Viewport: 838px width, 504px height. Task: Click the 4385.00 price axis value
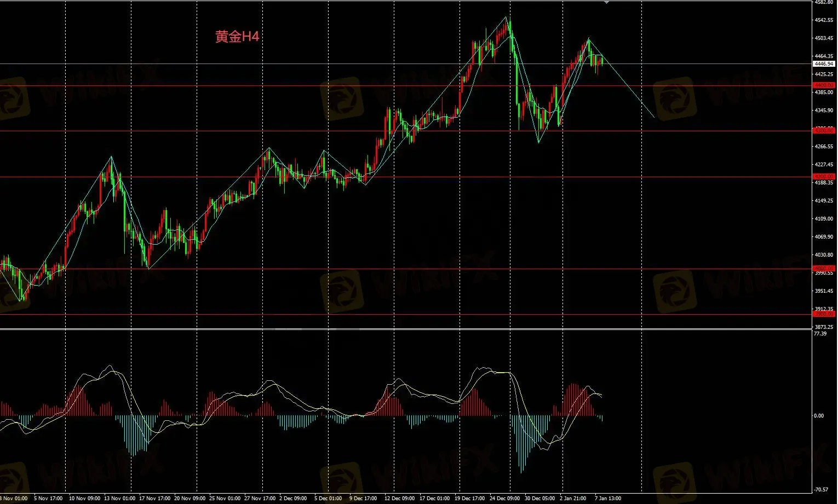824,92
